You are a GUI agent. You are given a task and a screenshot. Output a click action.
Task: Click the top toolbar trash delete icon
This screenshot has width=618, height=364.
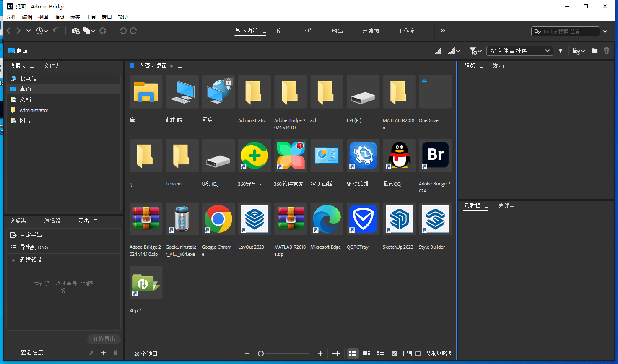(606, 51)
